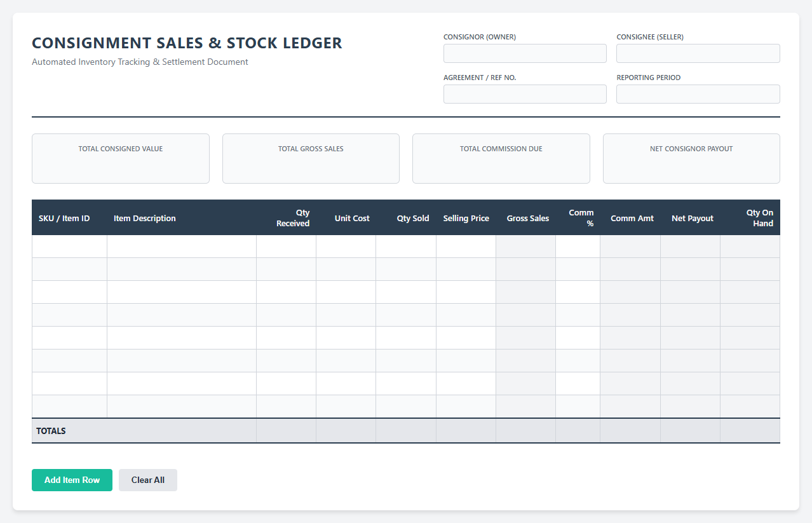Click the Net Consignor Payout summary card
Viewport: 812px width, 523px height.
point(691,158)
